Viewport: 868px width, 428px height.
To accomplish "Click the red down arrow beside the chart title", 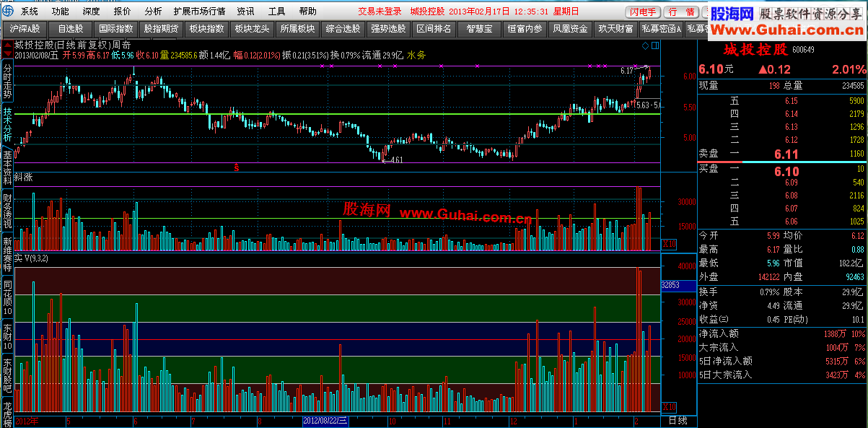I will coord(8,54).
